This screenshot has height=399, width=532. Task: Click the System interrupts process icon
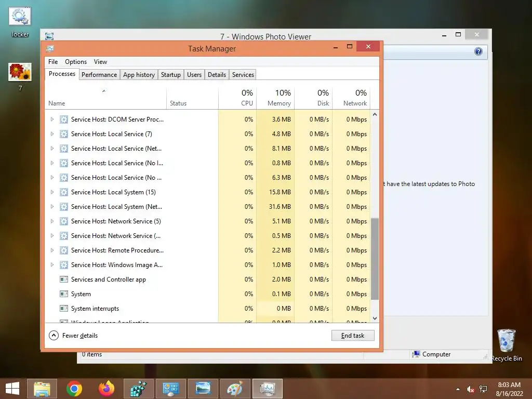point(63,309)
